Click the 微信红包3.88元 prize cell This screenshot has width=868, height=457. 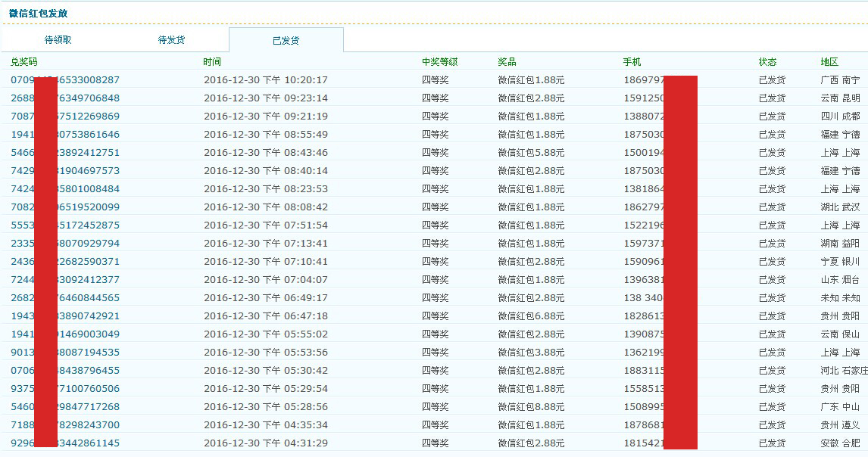(x=532, y=352)
